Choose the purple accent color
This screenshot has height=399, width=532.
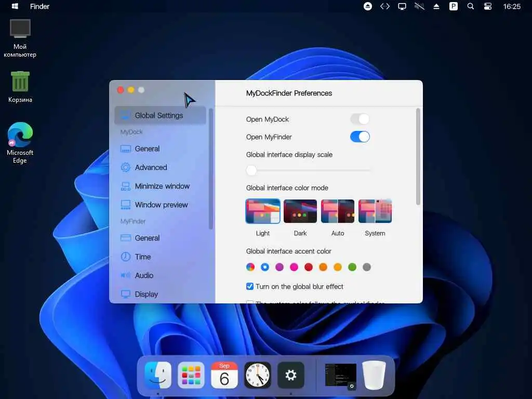280,267
